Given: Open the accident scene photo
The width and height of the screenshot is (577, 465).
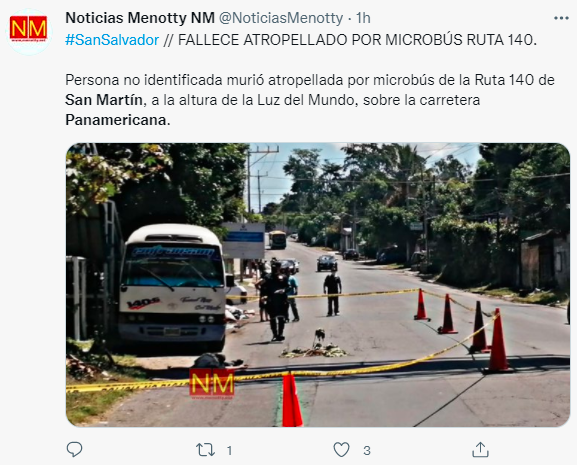Looking at the screenshot, I should [318, 285].
